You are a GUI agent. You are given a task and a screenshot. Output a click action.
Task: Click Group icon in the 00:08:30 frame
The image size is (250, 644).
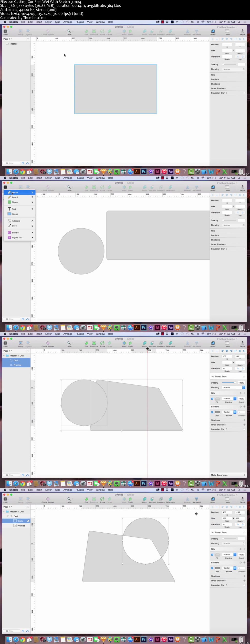coord(21,343)
